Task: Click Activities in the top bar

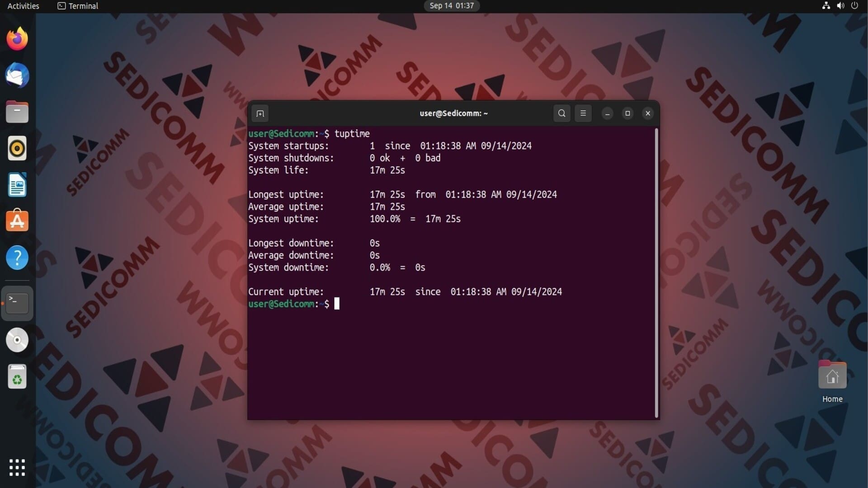Action: [23, 6]
